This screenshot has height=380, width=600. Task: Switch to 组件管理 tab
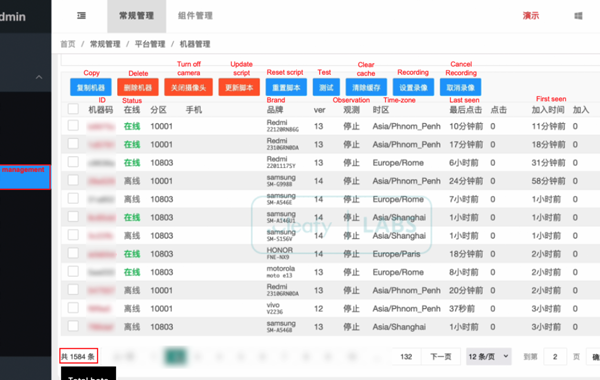click(195, 16)
